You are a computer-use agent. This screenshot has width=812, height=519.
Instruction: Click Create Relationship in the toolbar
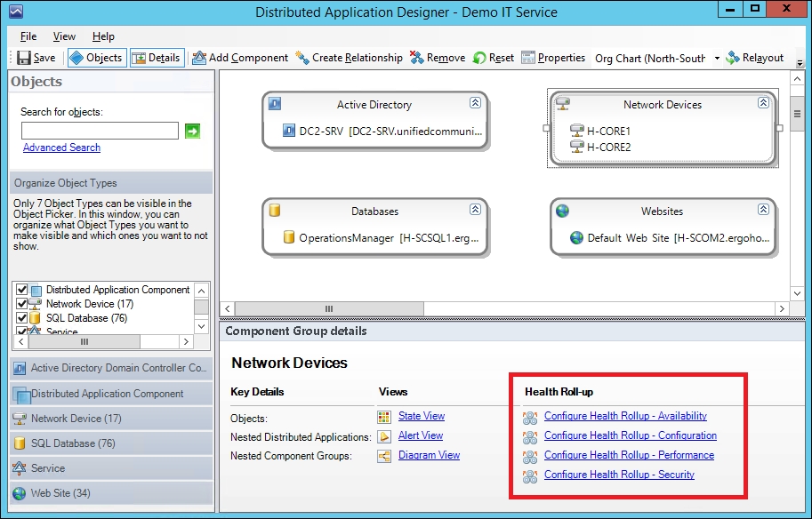[349, 58]
